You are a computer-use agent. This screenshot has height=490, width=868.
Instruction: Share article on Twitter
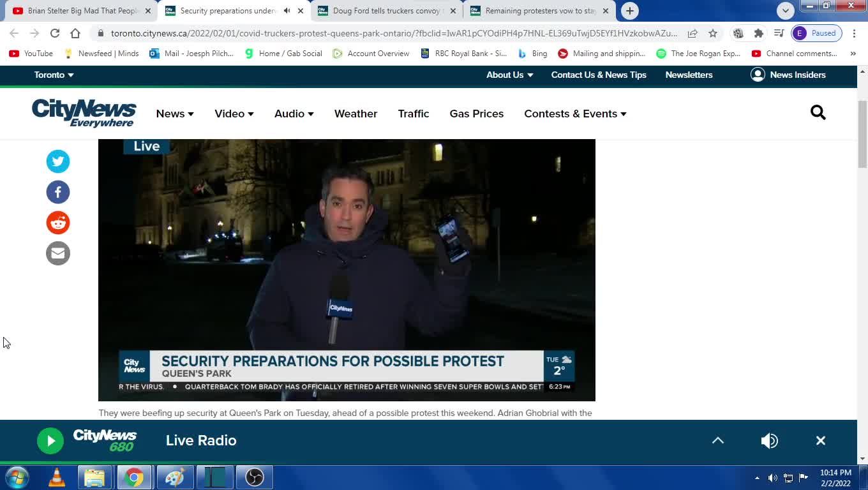(x=58, y=161)
